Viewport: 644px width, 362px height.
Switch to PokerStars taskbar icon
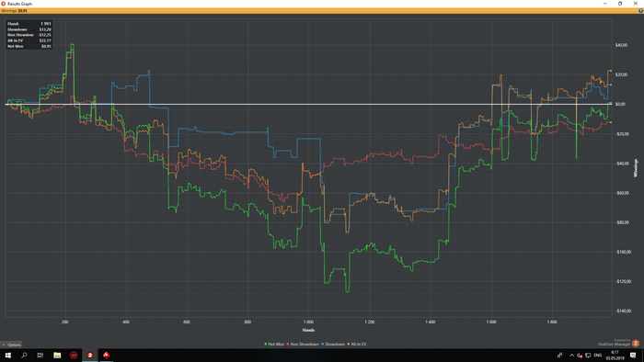pyautogui.click(x=107, y=355)
